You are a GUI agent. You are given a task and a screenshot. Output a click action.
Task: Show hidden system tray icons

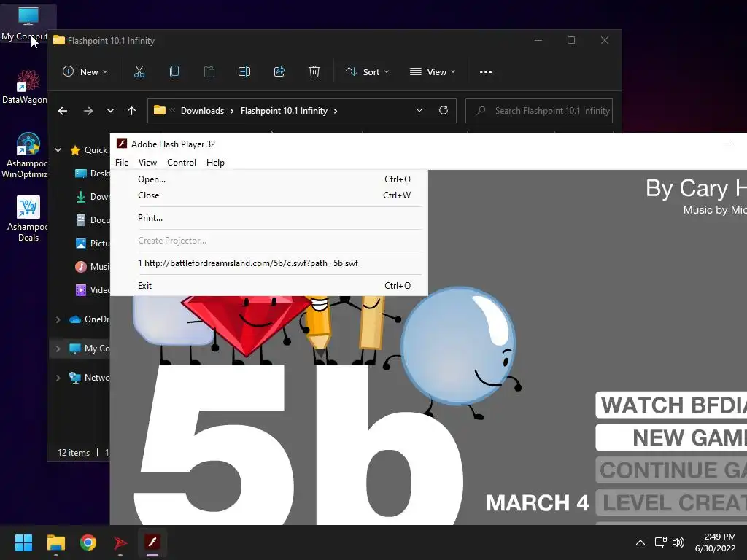click(640, 542)
